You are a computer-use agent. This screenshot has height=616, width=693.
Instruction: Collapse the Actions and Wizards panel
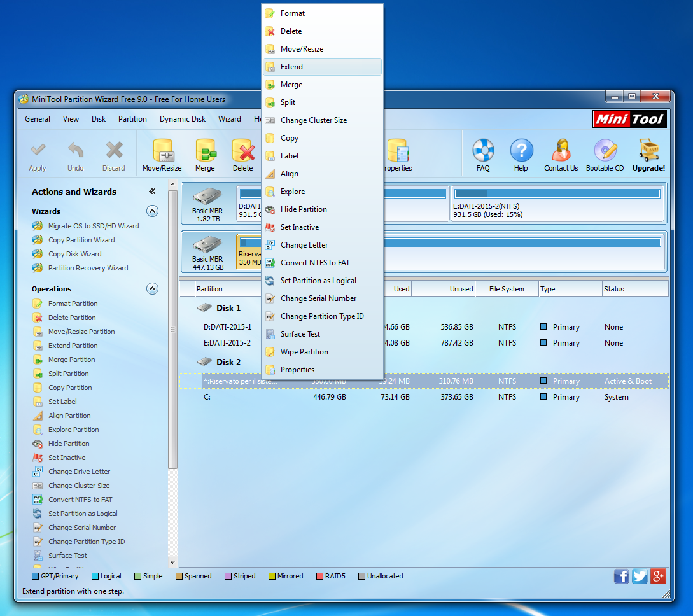tap(153, 192)
